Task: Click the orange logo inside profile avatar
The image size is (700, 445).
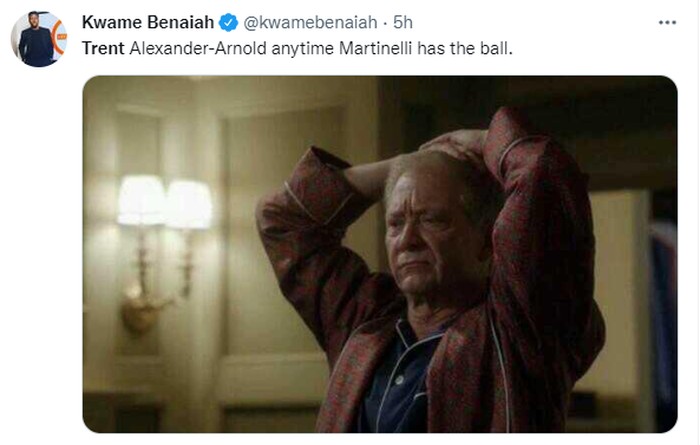Action: coord(60,37)
